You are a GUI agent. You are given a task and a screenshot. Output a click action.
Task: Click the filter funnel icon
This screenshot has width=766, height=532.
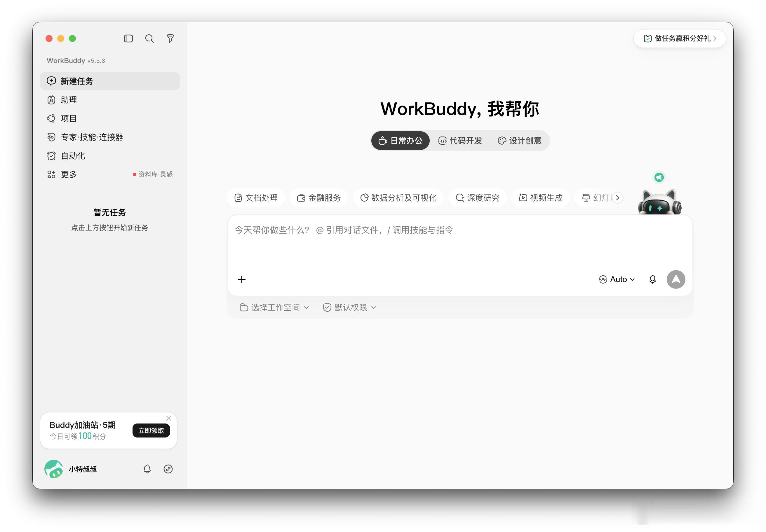pyautogui.click(x=170, y=39)
